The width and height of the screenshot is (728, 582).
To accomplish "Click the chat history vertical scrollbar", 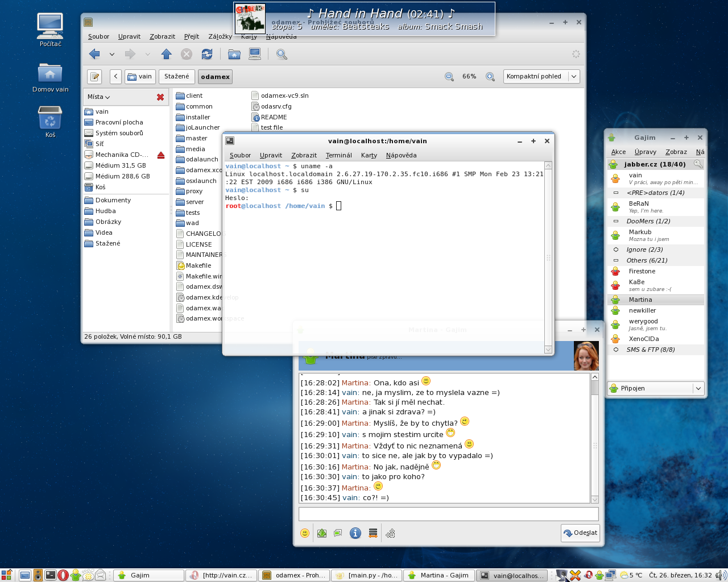I will (x=595, y=438).
